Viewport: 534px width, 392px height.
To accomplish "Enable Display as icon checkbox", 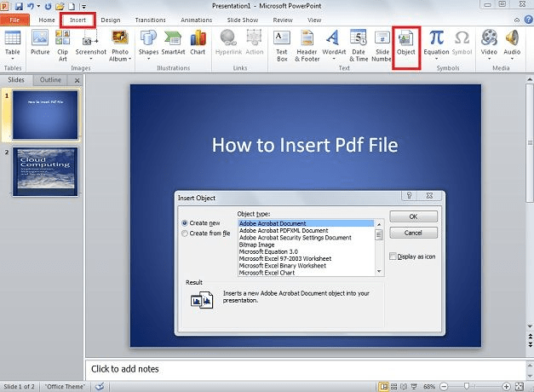I will tap(393, 257).
